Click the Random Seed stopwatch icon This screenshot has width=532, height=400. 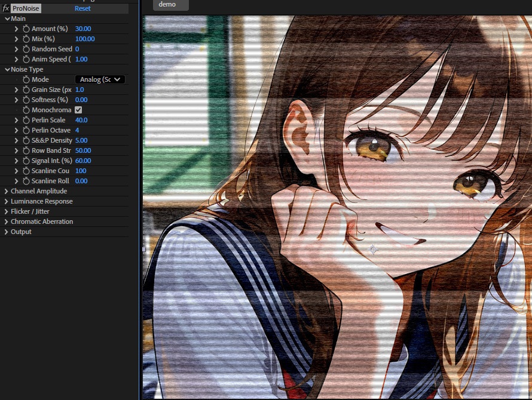[x=26, y=49]
